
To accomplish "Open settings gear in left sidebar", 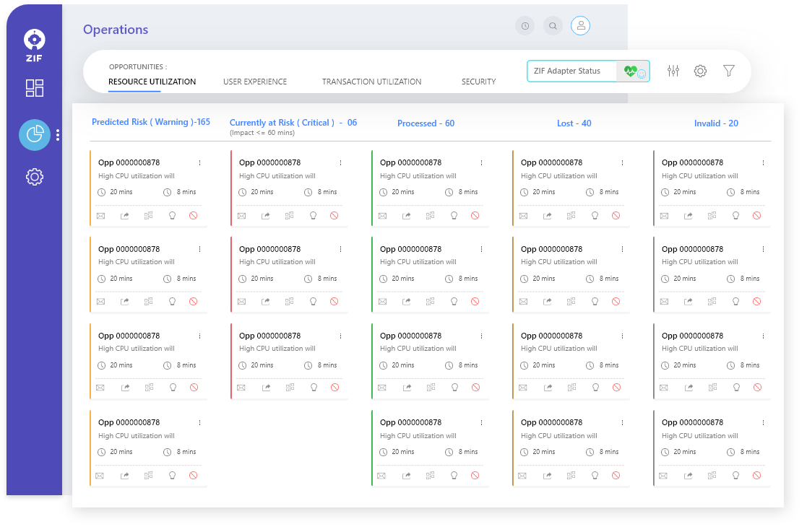I will pos(35,177).
